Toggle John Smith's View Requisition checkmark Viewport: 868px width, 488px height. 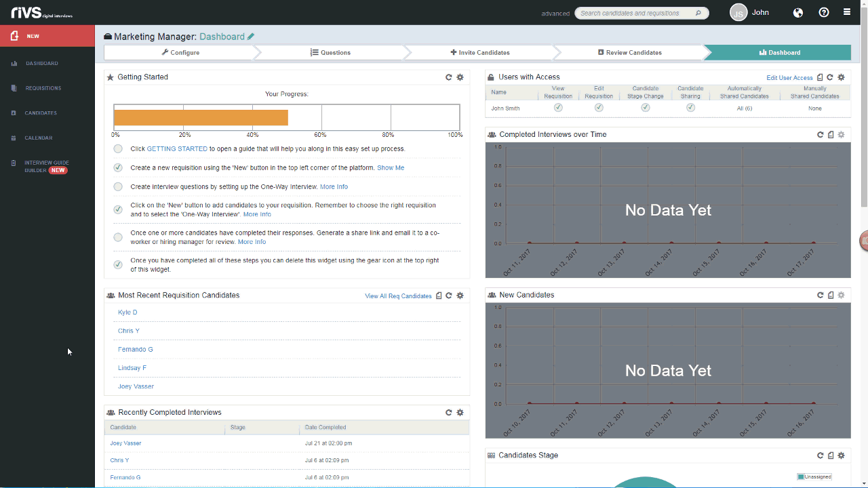coord(558,108)
